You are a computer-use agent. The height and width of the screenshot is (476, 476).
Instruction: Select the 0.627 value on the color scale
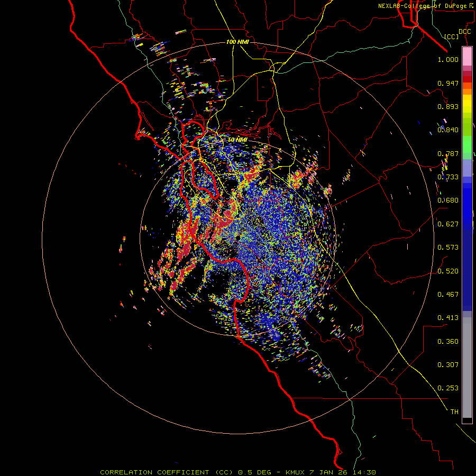point(448,224)
